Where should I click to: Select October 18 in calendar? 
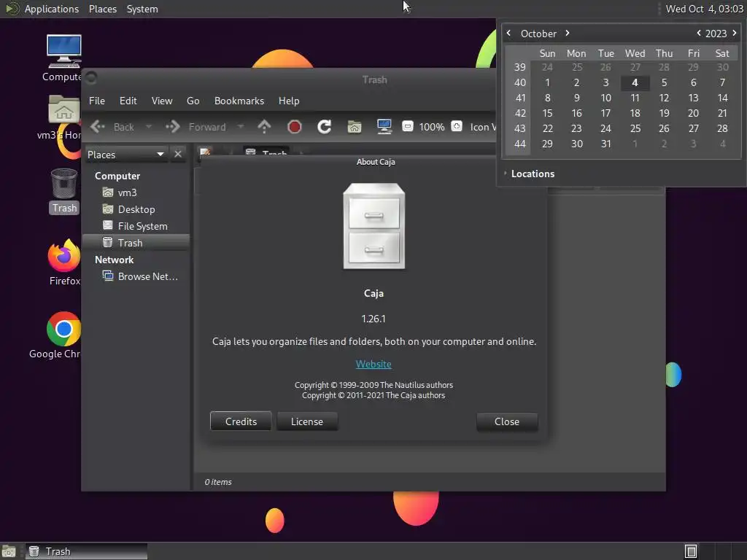(x=635, y=113)
